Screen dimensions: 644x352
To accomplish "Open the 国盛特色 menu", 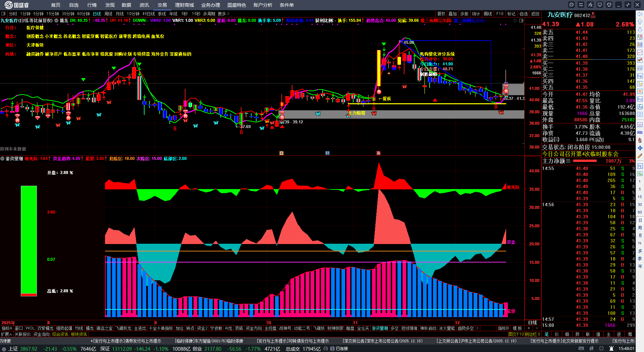I will (237, 5).
